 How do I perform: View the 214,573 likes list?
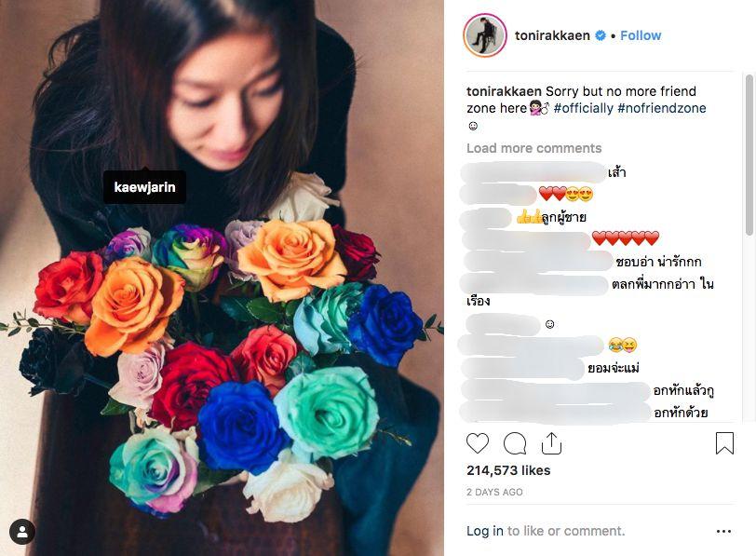coord(508,470)
